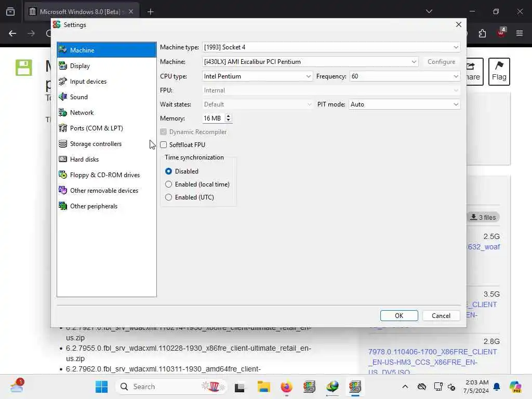The height and width of the screenshot is (399, 532).
Task: Open the browser hamburger menu
Action: click(x=520, y=33)
